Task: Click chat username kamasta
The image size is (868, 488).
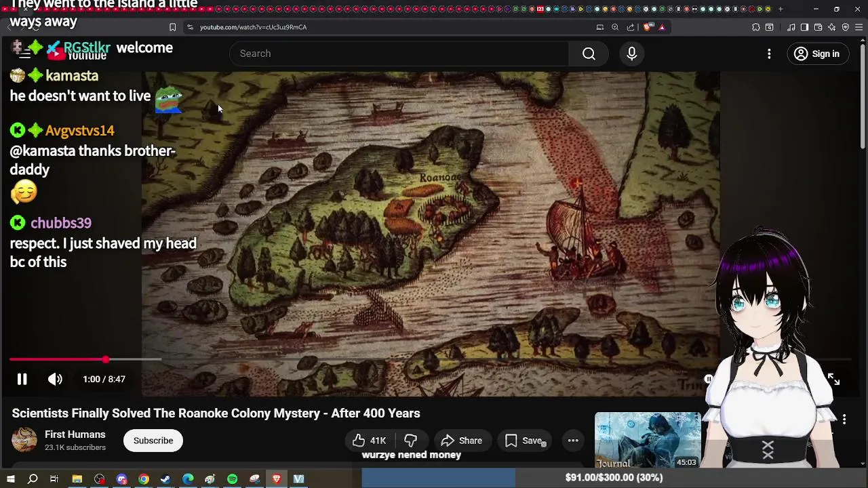Action: 71,76
